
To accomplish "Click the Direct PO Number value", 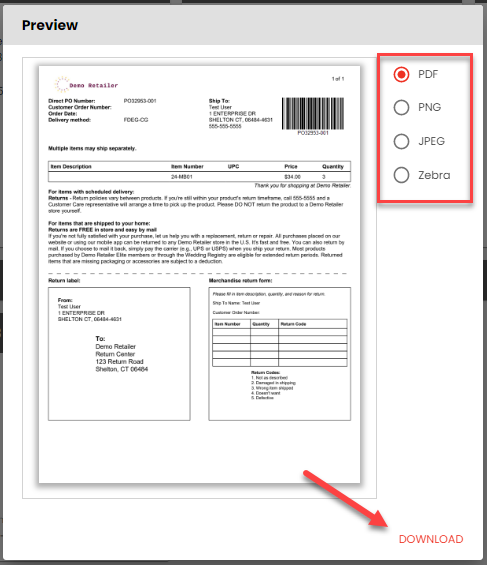I will (x=140, y=101).
